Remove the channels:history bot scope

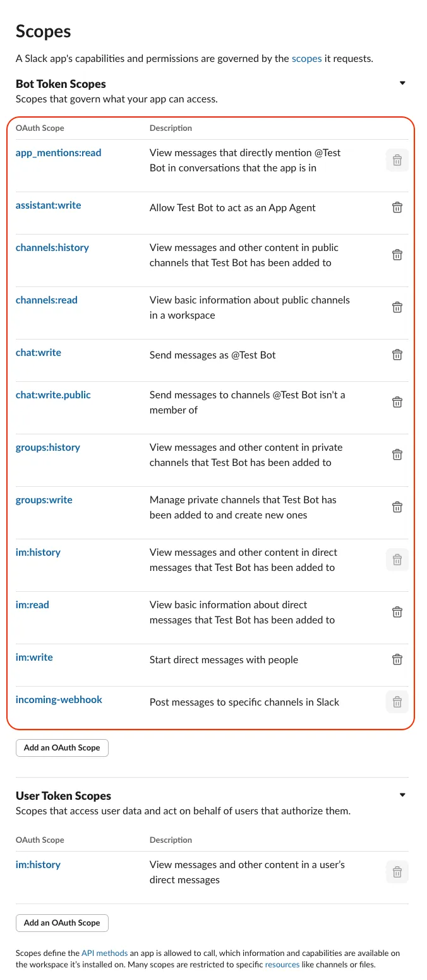(397, 255)
